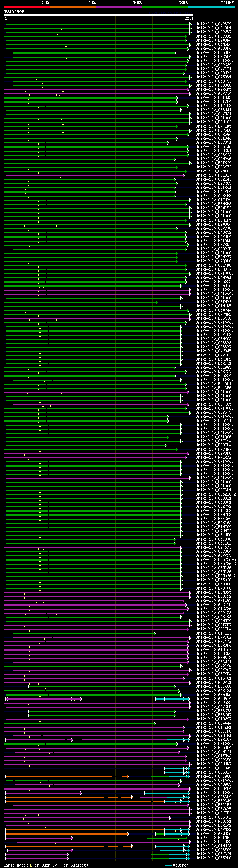Open hit UniRef100_Q75DV1
Viewport: 238px width, 868px height.
[x=213, y=77]
